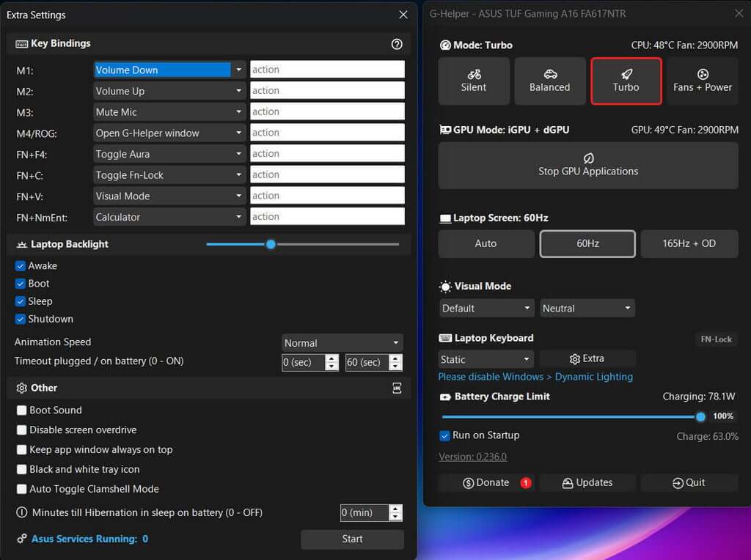Screen dimensions: 751x560
Task: Click the log icon in Other section
Action: 397,388
